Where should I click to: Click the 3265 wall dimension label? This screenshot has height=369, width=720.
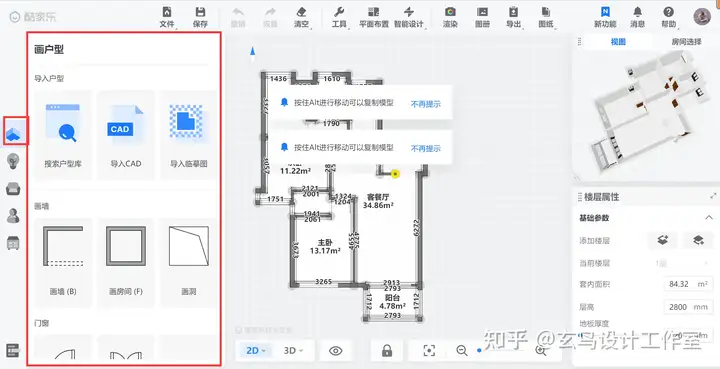[x=324, y=281]
